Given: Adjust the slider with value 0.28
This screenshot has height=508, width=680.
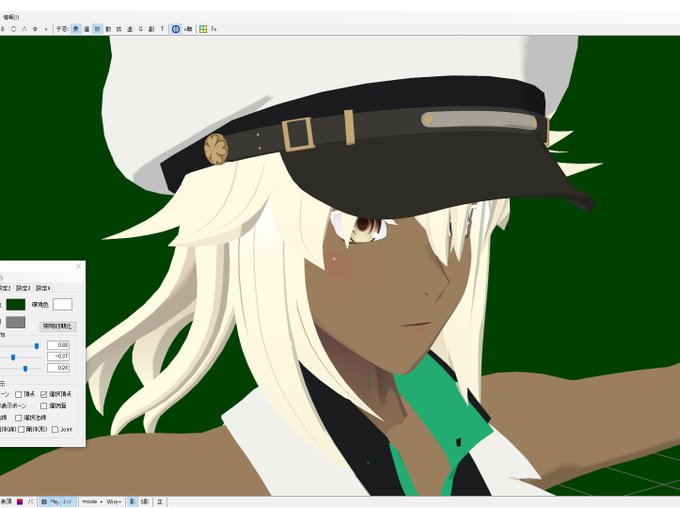Looking at the screenshot, I should point(25,368).
